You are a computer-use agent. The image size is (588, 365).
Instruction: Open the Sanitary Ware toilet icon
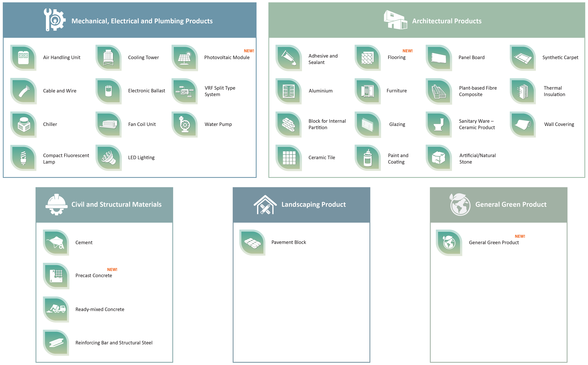(439, 125)
